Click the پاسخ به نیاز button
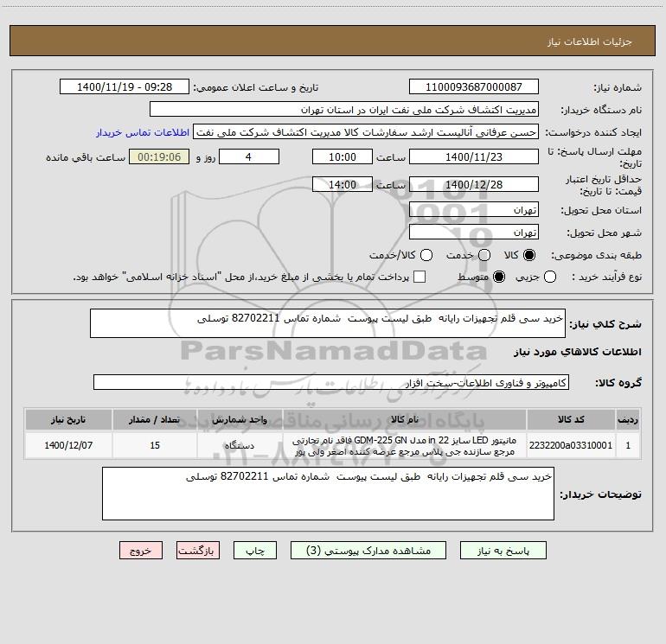This screenshot has height=644, width=666. pyautogui.click(x=503, y=551)
